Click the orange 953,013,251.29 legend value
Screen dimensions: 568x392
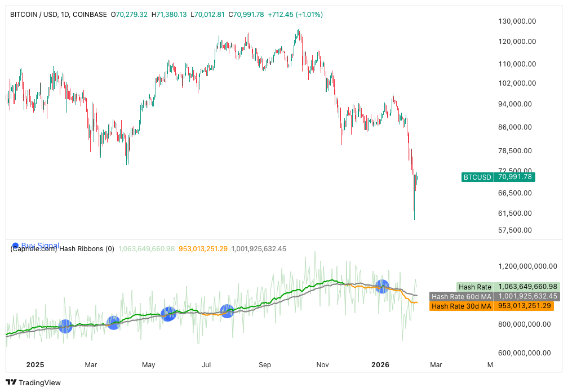click(203, 248)
